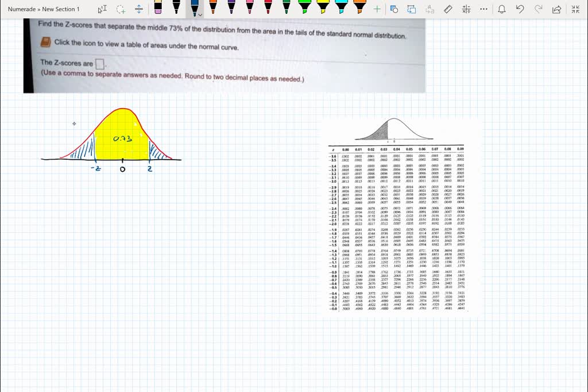Click the select cursor tool
Screen dimensions: 588x392
point(101,10)
